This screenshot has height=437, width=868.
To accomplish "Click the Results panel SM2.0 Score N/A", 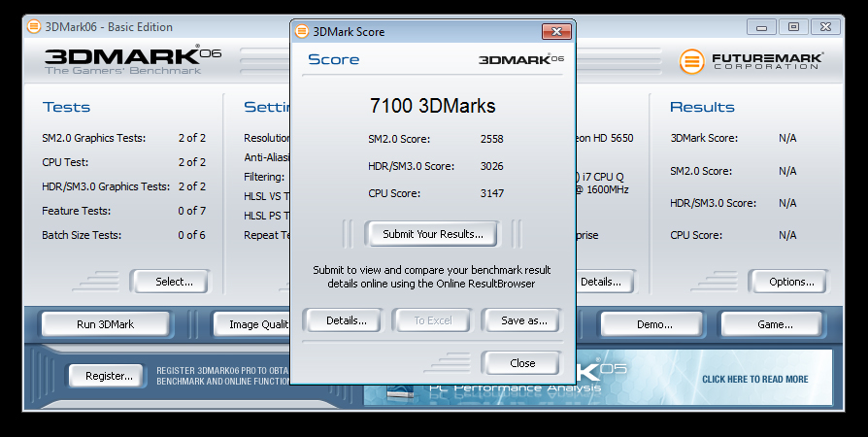I will coord(787,171).
